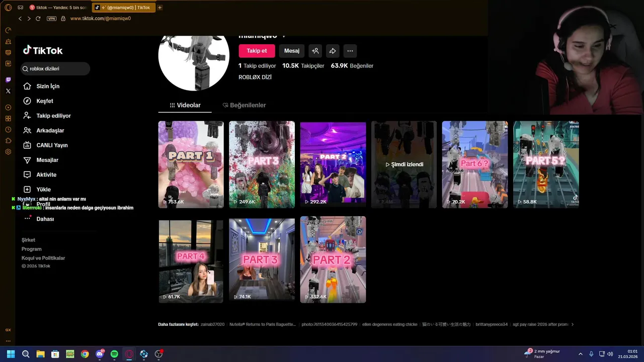The height and width of the screenshot is (362, 644).
Task: Open Google Chrome from the taskbar
Action: click(85, 354)
